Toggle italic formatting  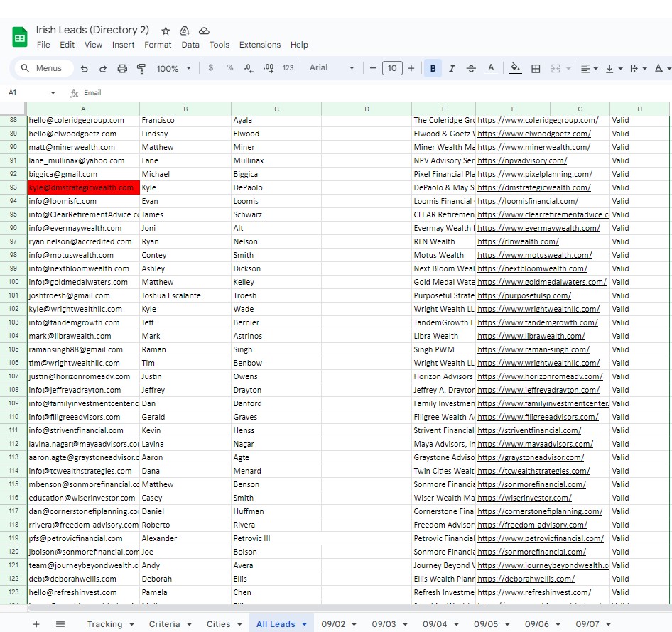click(452, 69)
